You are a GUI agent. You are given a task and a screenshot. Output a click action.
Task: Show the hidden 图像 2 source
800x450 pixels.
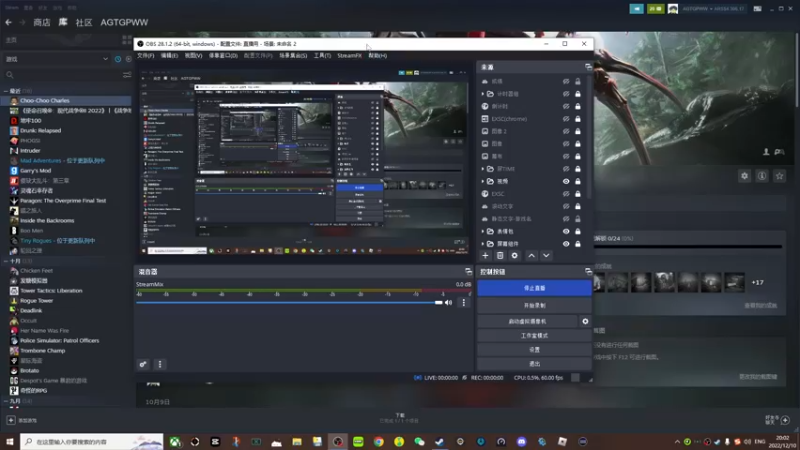(566, 131)
